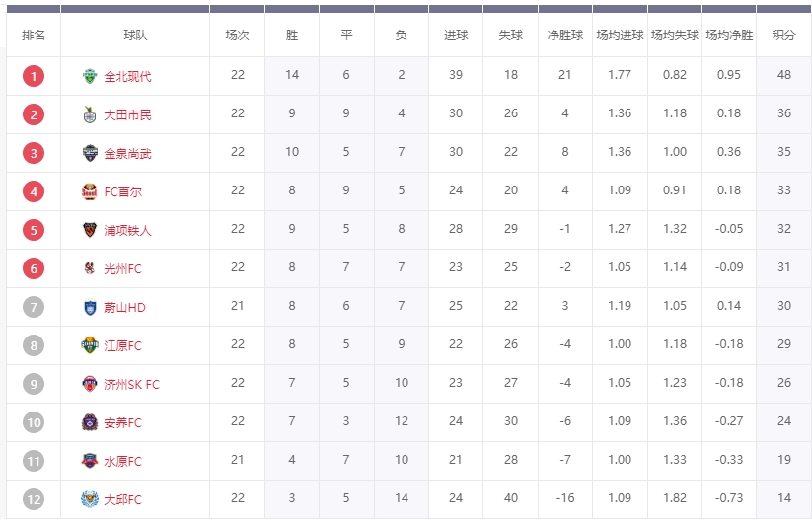Open the 蔚山HD team name link

pos(124,307)
